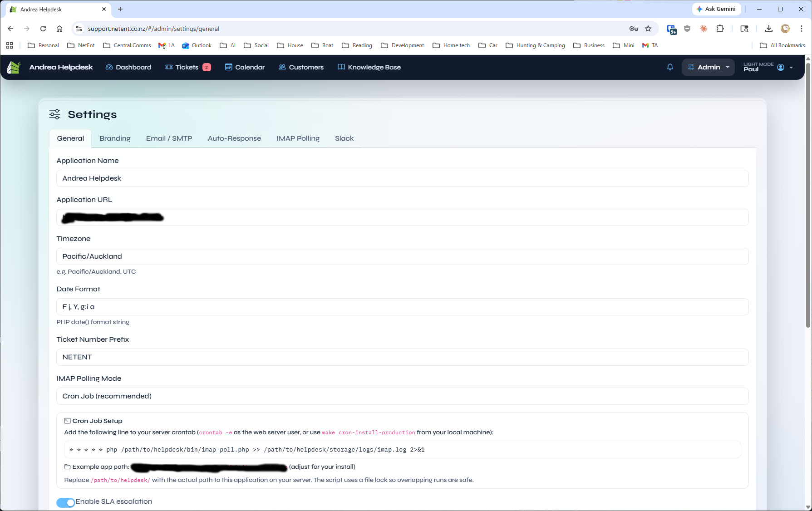Open the Slack settings tab
The width and height of the screenshot is (812, 511).
(344, 138)
